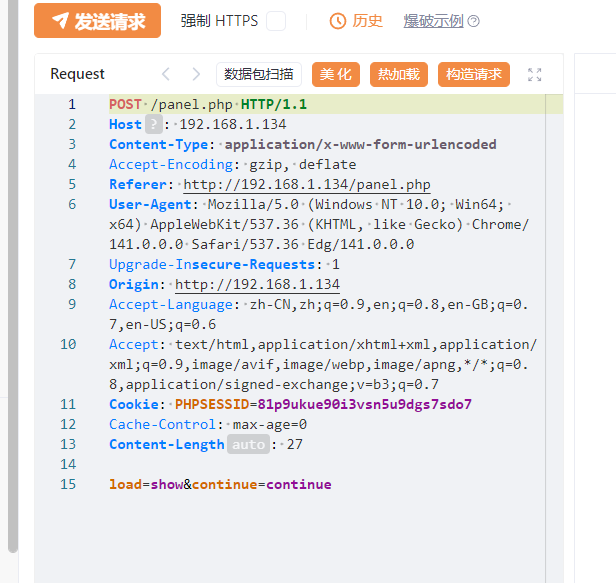This screenshot has height=583, width=616.
Task: Click line number 15 in the gutter
Action: coord(68,484)
